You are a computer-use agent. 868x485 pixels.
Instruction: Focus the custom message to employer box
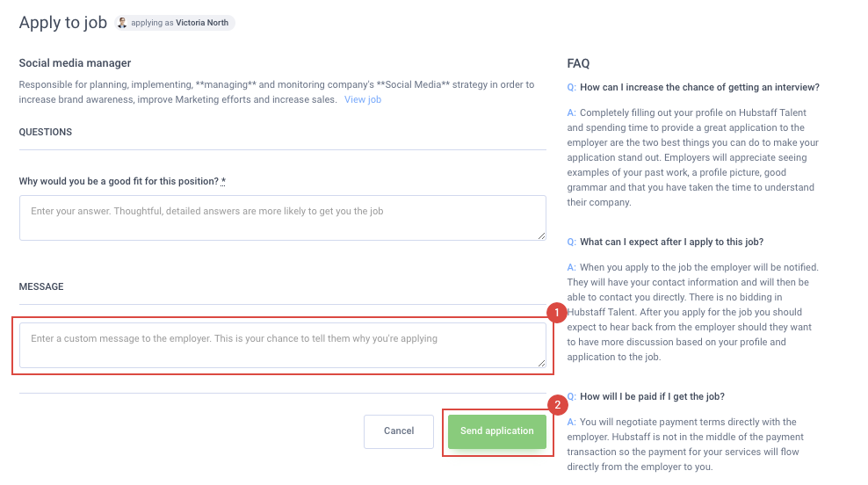(x=282, y=345)
